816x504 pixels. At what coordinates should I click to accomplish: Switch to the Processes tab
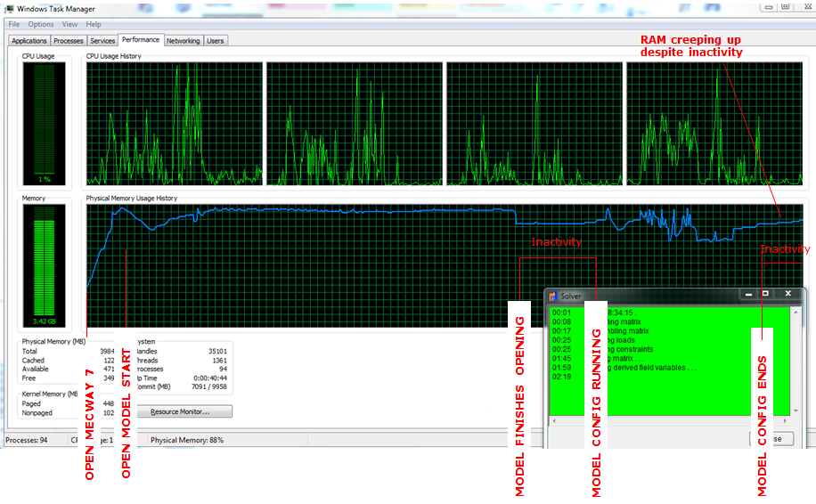click(x=69, y=41)
